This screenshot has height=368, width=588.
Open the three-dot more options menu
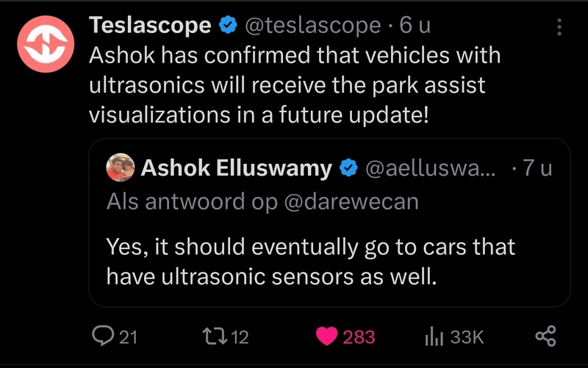tap(559, 27)
